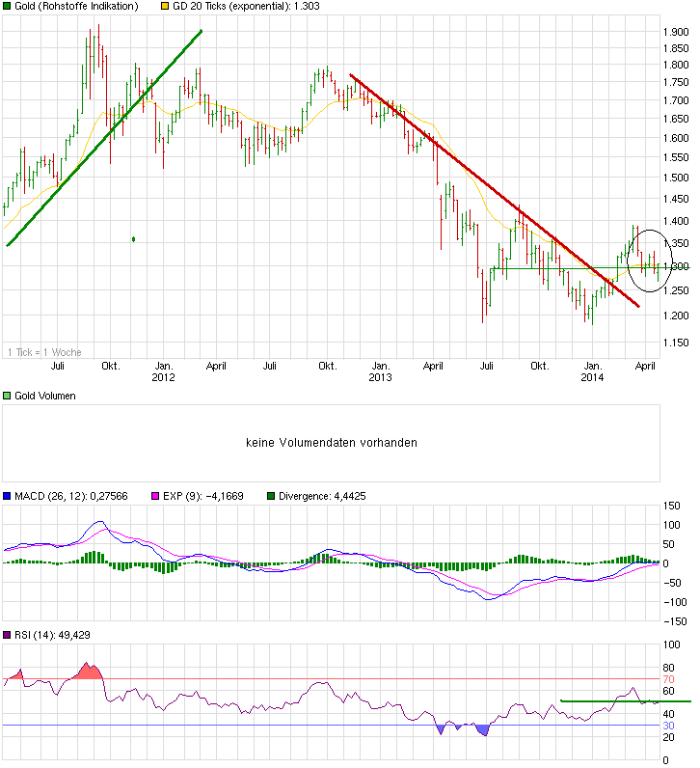This screenshot has height=768, width=700.
Task: Click the 60 label on RSI axis
Action: [669, 691]
